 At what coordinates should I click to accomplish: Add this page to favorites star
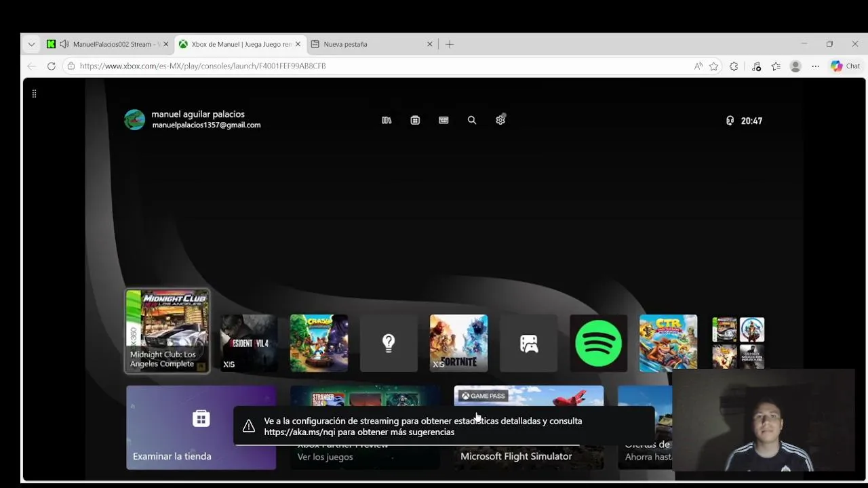[x=713, y=66]
